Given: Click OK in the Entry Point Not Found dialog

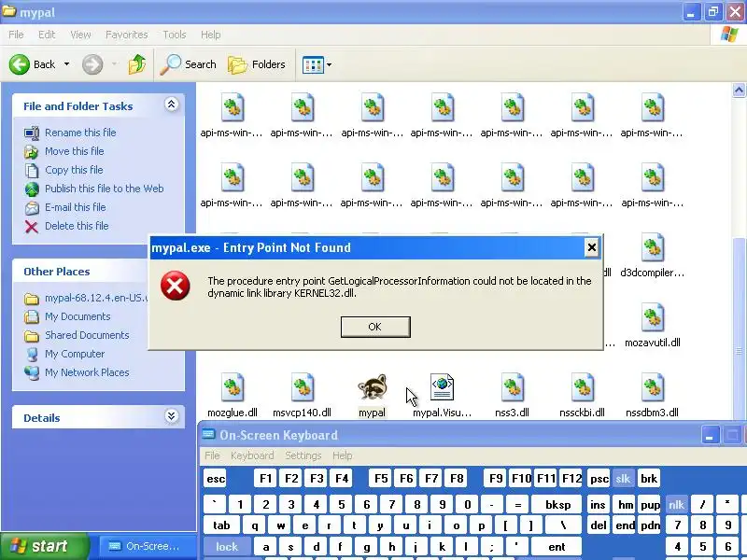Looking at the screenshot, I should 375,327.
